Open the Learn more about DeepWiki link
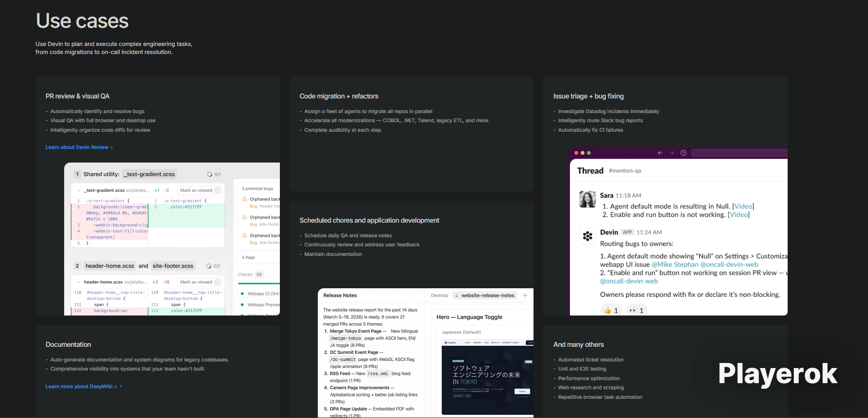Image resolution: width=868 pixels, height=418 pixels. (x=84, y=387)
